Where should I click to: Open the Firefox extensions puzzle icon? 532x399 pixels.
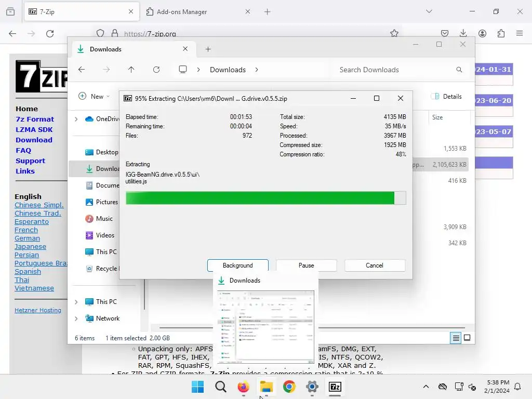click(x=501, y=33)
